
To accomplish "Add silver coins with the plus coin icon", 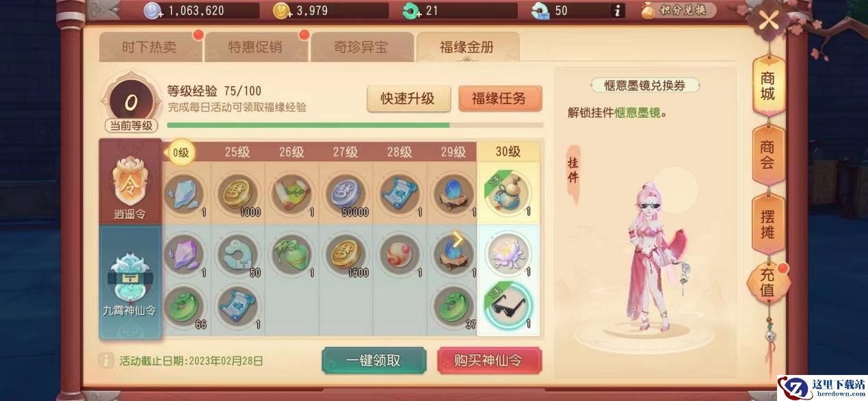I will 153,10.
